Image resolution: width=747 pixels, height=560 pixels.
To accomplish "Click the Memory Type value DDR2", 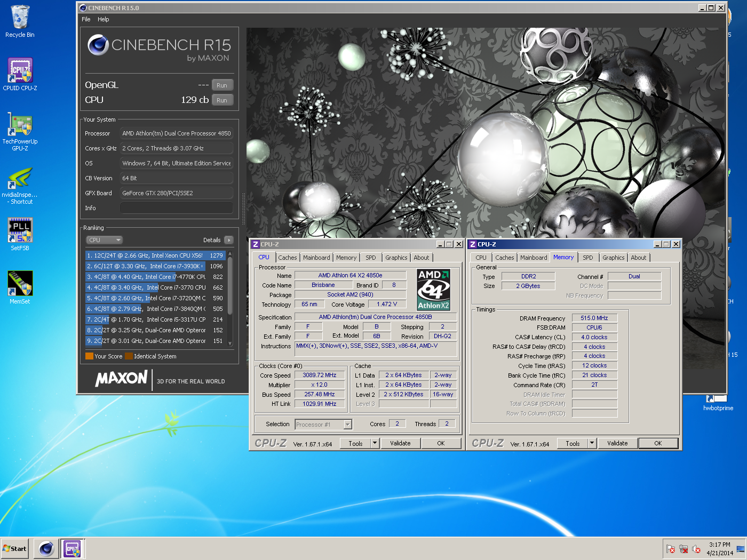I will pos(528,276).
